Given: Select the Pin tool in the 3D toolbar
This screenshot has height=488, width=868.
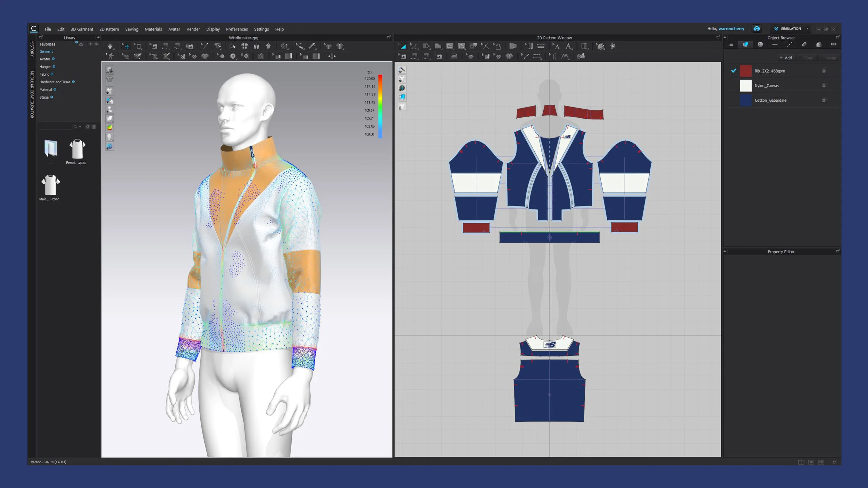Looking at the screenshot, I should [x=205, y=46].
